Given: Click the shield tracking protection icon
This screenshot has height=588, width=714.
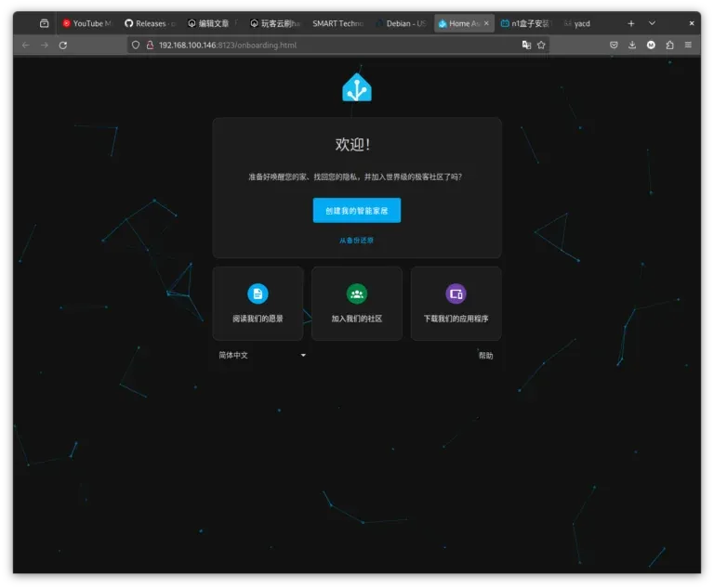Looking at the screenshot, I should pos(136,46).
